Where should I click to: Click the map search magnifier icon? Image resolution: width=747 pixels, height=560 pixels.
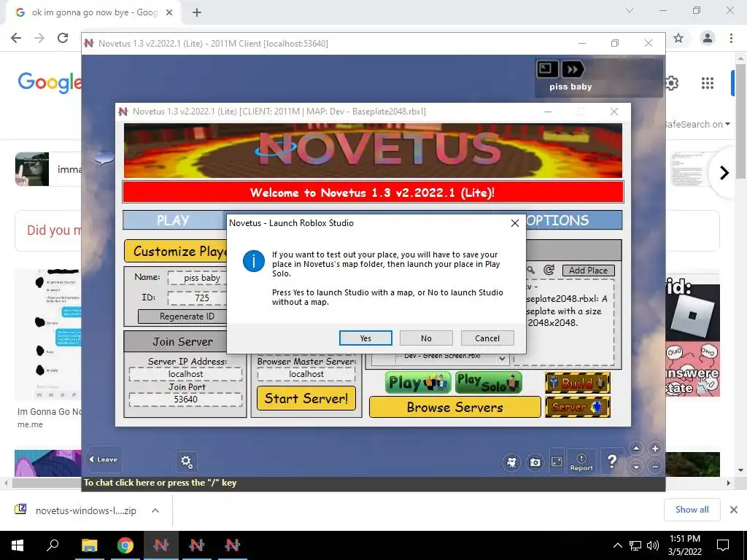click(x=531, y=270)
